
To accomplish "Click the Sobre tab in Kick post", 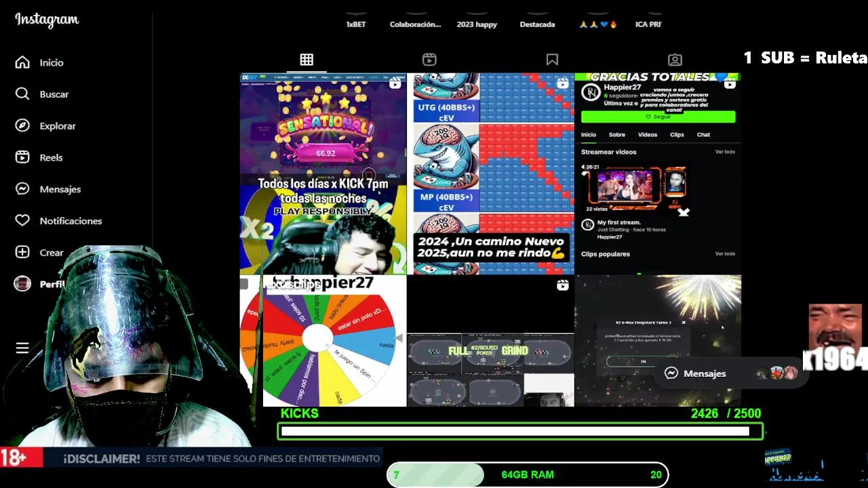I will [x=617, y=134].
